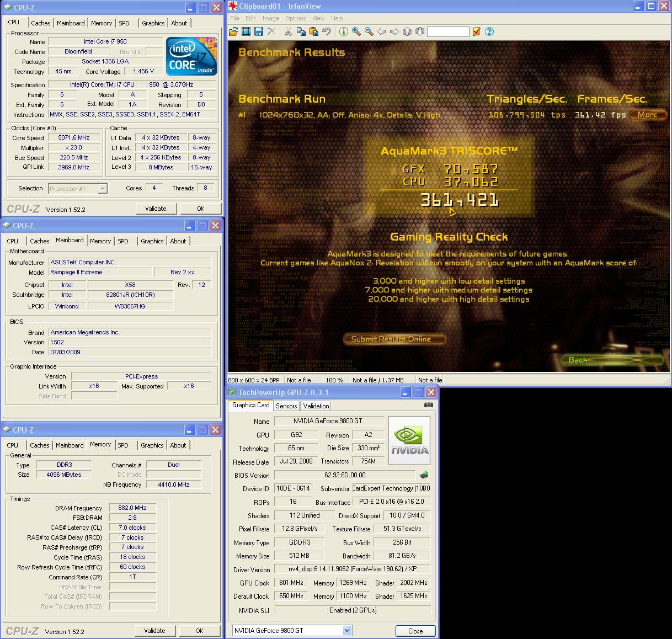Click the Close button in GPU-Z
This screenshot has height=639, width=672.
coord(415,631)
